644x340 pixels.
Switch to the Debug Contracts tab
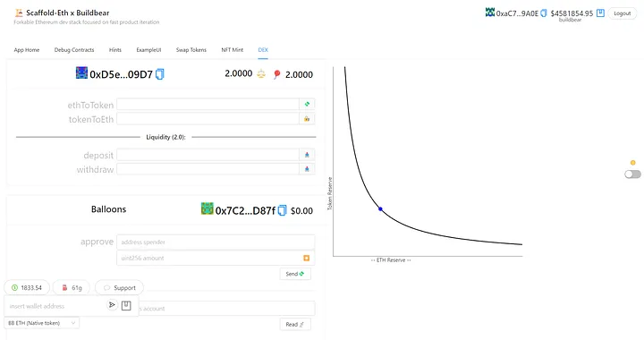point(74,50)
